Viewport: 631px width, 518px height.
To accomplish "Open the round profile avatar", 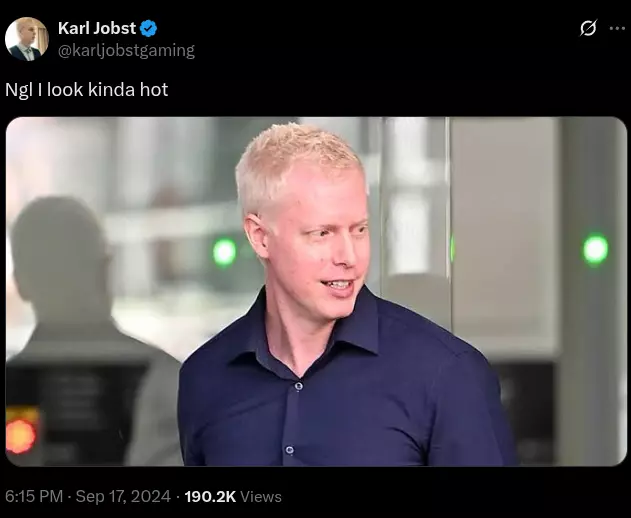I will click(27, 39).
